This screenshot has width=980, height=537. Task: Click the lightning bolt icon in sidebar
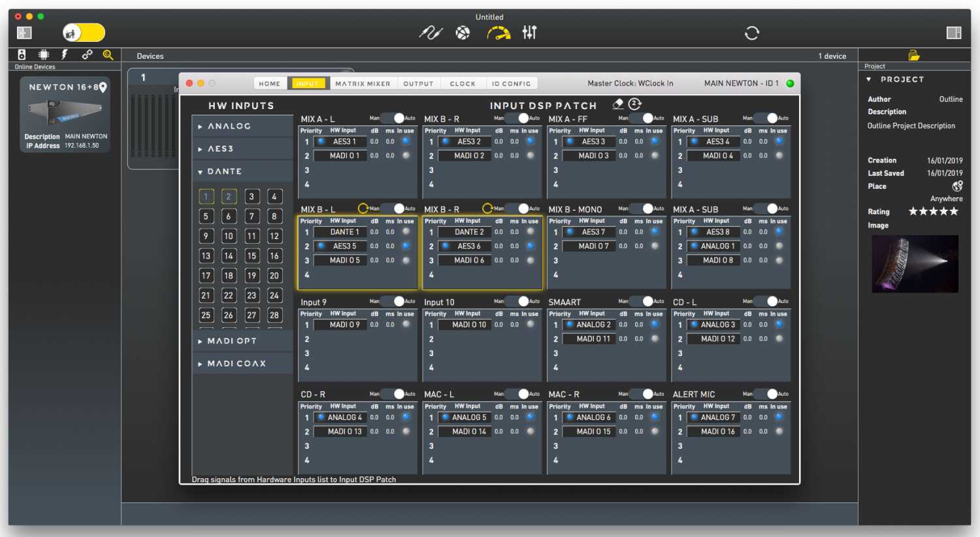click(x=65, y=55)
